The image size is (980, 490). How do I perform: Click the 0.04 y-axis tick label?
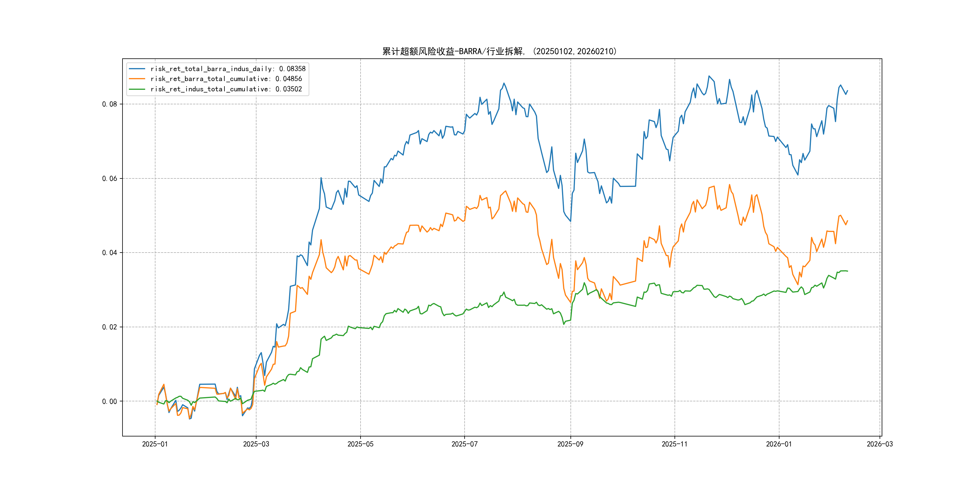109,253
